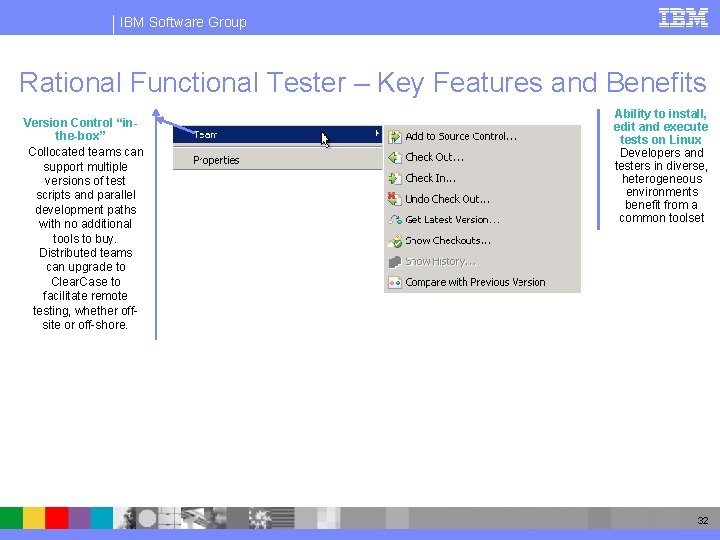Click the slide number 32

click(x=703, y=520)
